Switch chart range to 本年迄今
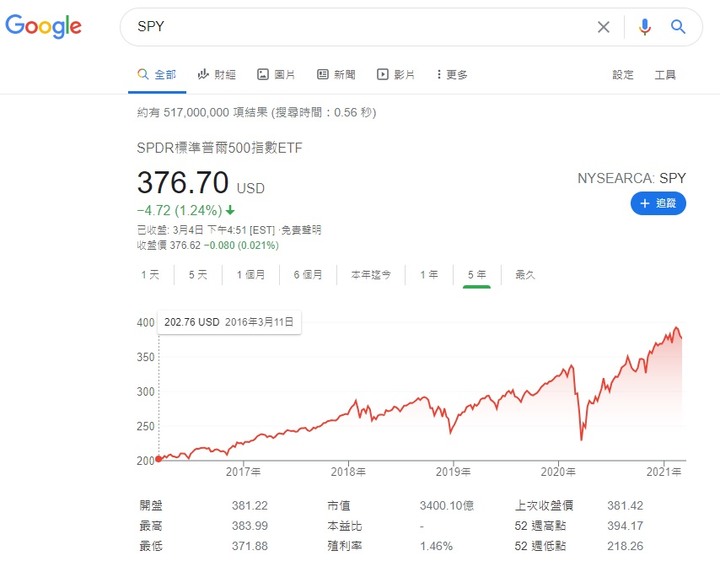720x583 pixels. click(371, 275)
